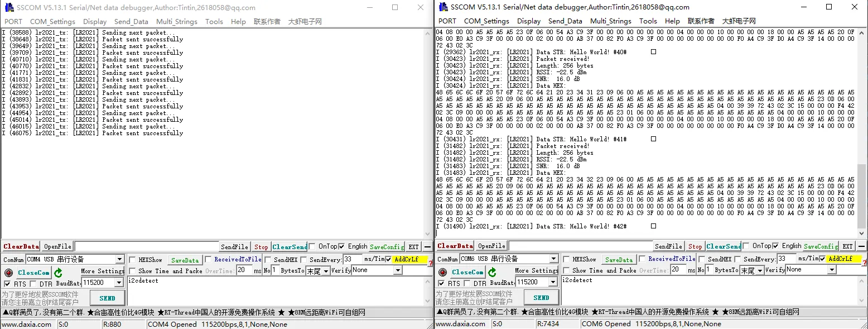
Task: Click the SSCOM title bar app icon of COM6 window
Action: (443, 7)
